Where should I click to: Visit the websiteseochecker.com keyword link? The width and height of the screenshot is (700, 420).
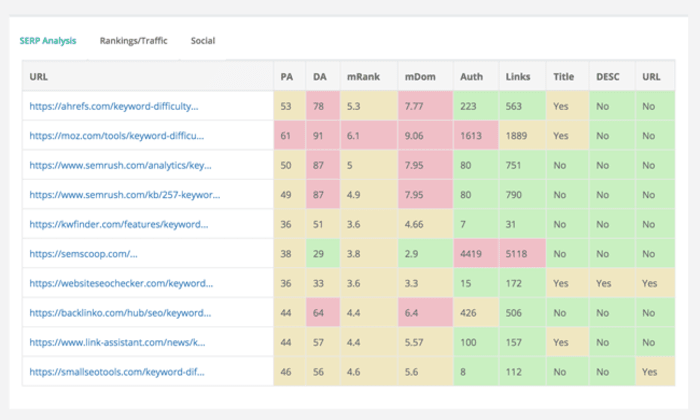[121, 283]
